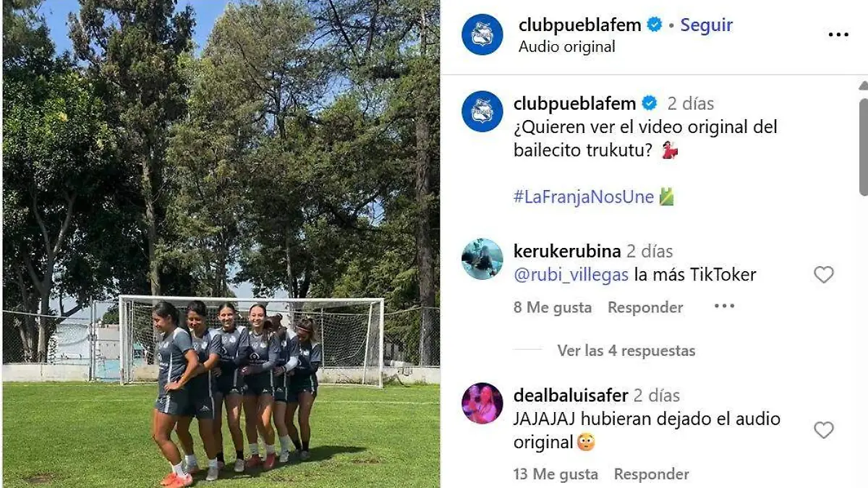Image resolution: width=868 pixels, height=488 pixels.
Task: Reply to dealbaluisafer's comment
Action: click(x=651, y=474)
